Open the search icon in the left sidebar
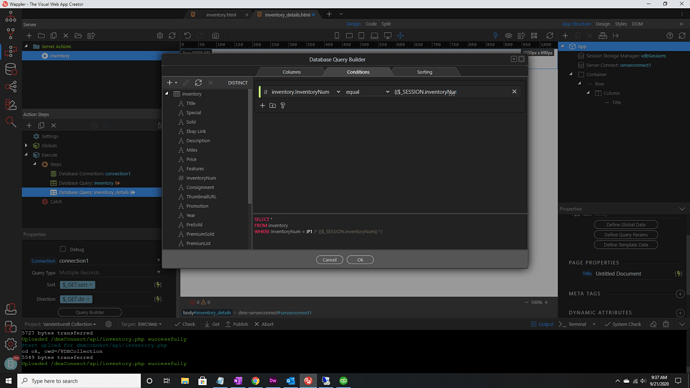 pyautogui.click(x=11, y=122)
